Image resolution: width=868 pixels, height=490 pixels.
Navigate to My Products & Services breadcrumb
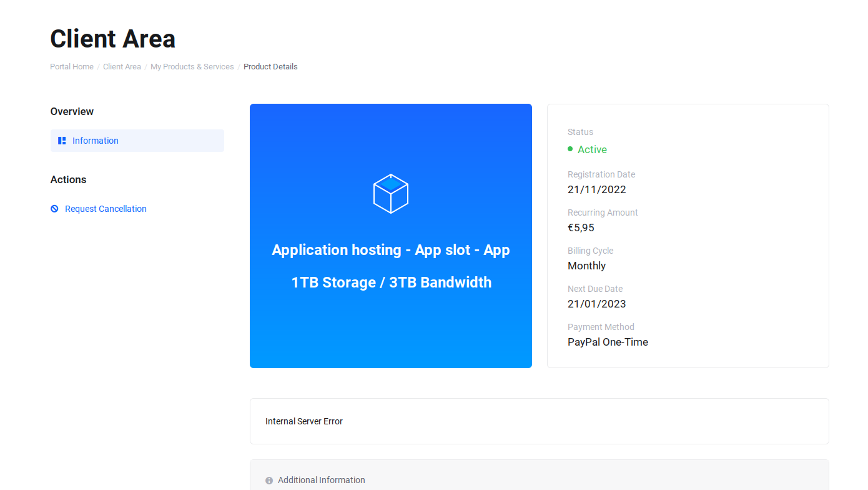coord(192,67)
